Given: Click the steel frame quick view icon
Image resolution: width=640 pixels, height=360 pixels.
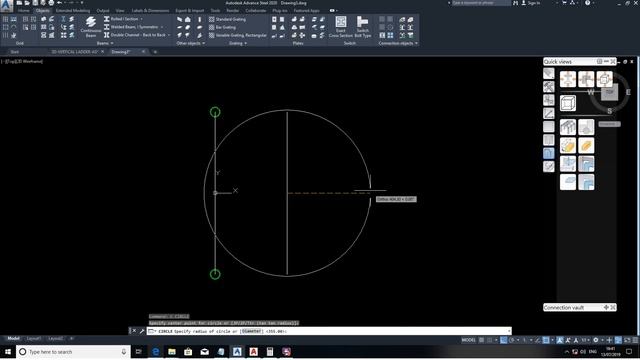Looking at the screenshot, I should (568, 127).
